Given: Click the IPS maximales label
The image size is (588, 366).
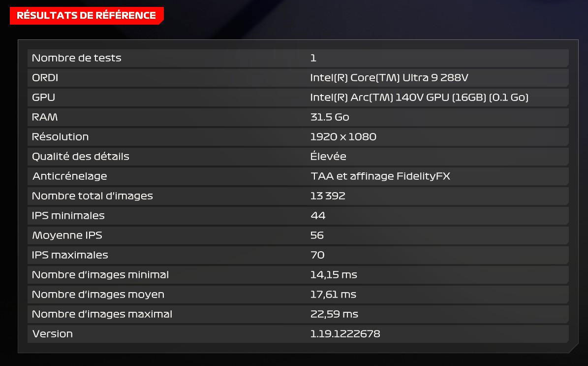Looking at the screenshot, I should pyautogui.click(x=70, y=255).
